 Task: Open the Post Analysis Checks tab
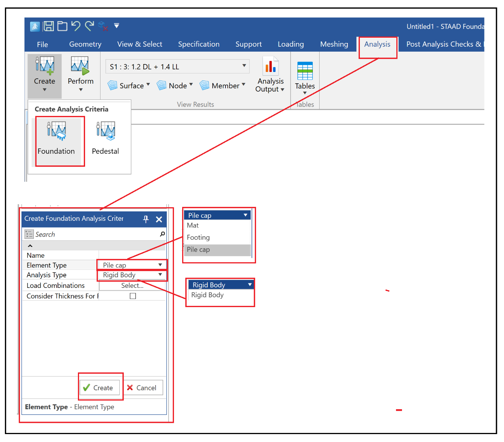coord(445,44)
